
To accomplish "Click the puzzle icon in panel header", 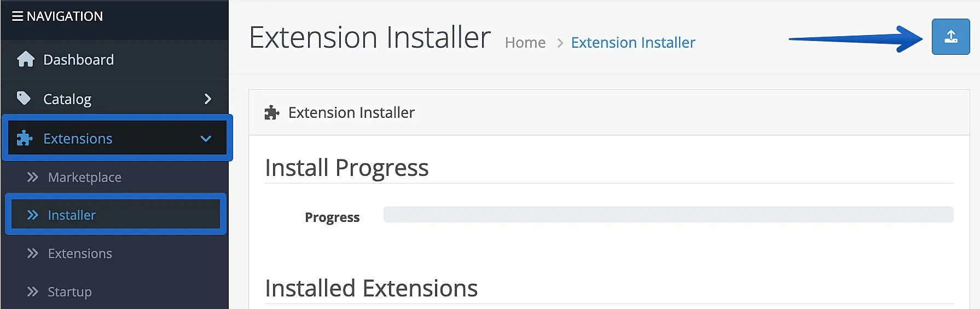I will tap(272, 113).
